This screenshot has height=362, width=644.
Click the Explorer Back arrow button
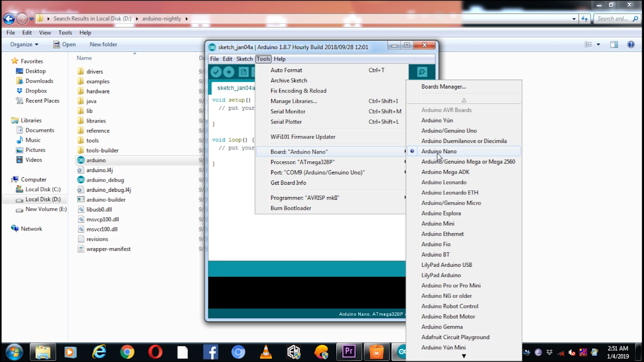(9, 19)
